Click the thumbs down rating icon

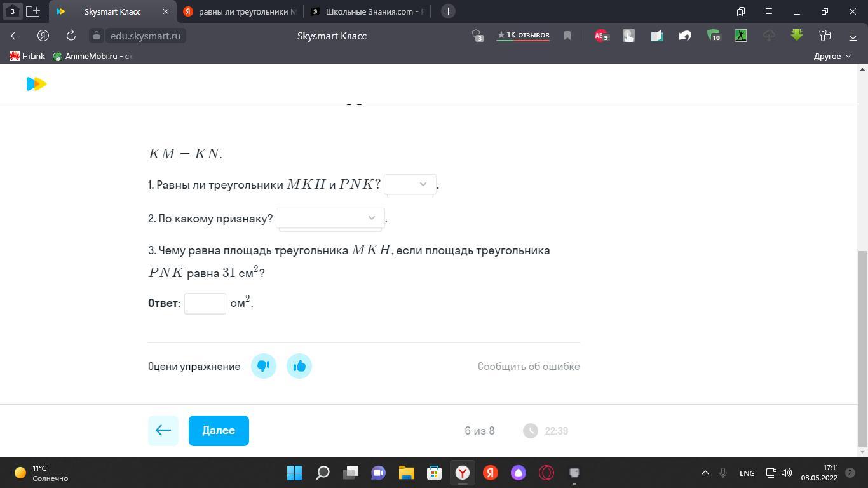coord(264,366)
